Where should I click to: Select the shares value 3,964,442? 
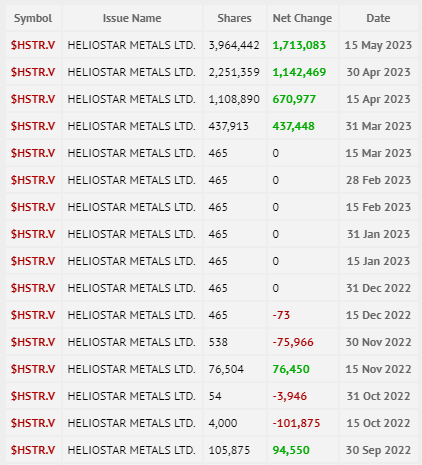234,45
